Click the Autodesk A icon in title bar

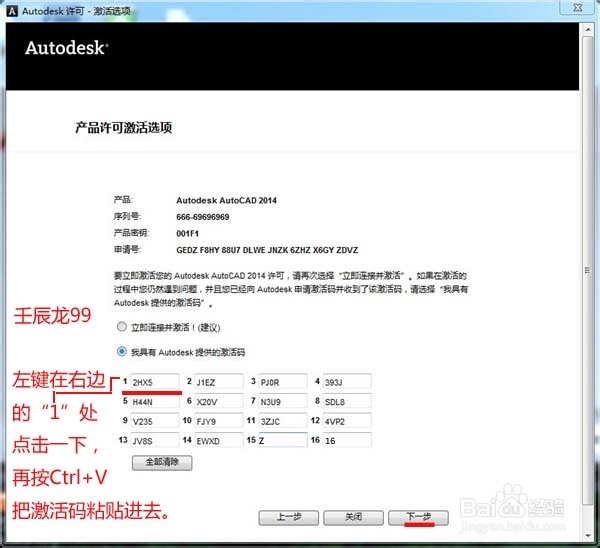coord(12,11)
